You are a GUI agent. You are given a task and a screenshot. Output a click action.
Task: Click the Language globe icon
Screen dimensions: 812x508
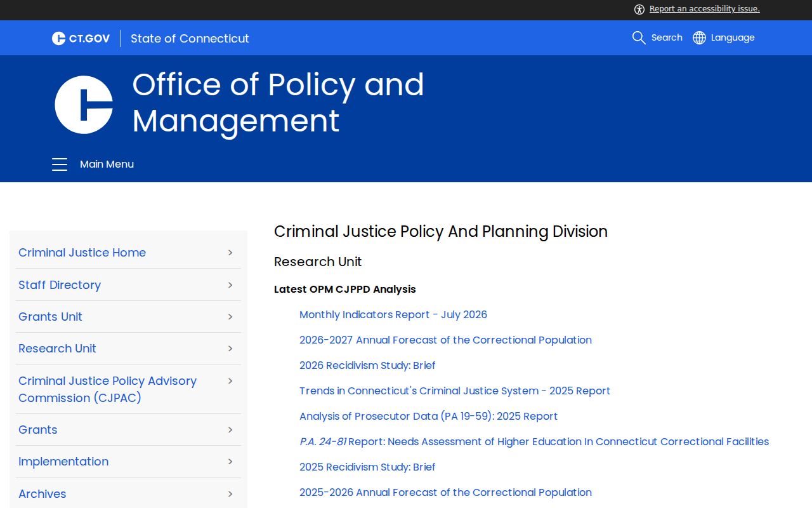(x=699, y=37)
